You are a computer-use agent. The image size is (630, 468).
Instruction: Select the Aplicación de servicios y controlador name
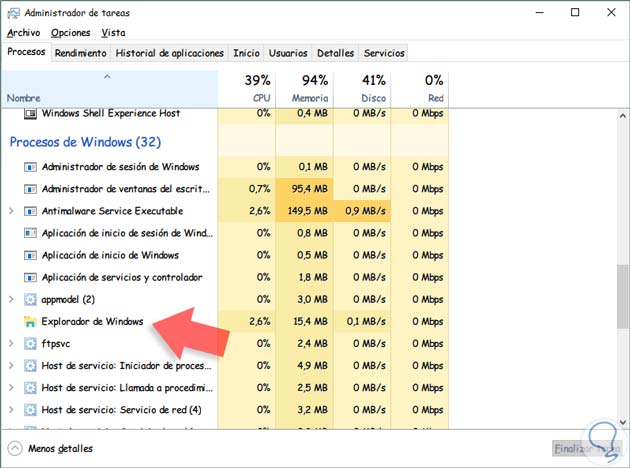122,277
